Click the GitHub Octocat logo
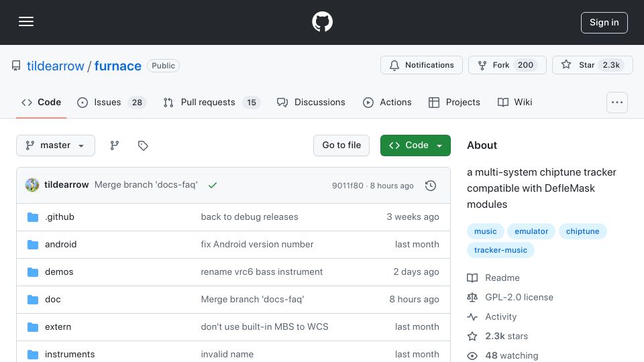Viewport: 644px width, 362px height. pos(322,21)
